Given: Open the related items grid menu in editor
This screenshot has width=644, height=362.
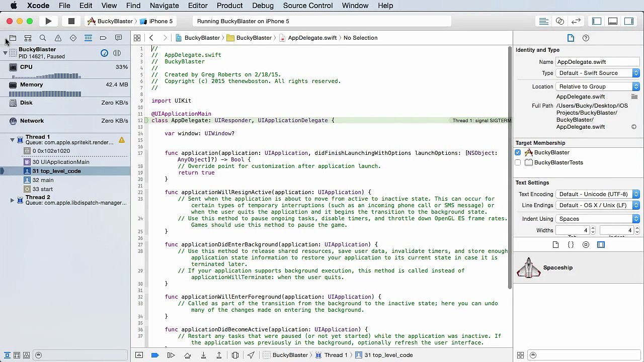Looking at the screenshot, I should point(137,38).
